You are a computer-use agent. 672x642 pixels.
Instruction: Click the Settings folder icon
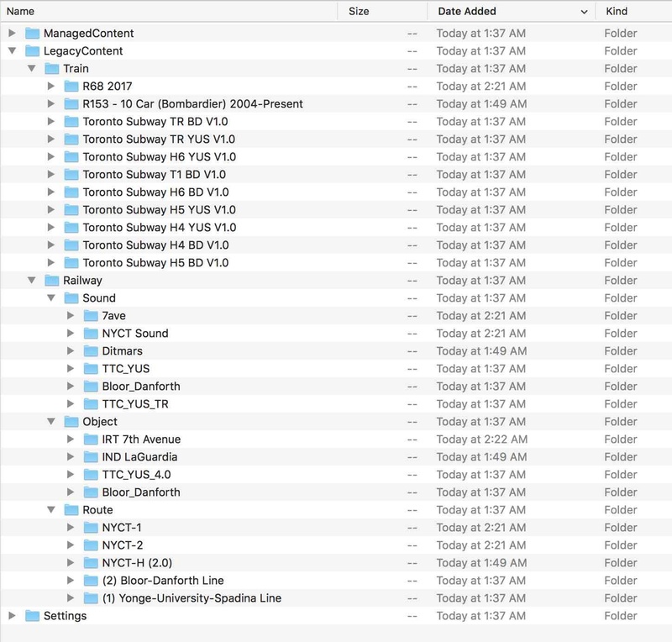[32, 615]
